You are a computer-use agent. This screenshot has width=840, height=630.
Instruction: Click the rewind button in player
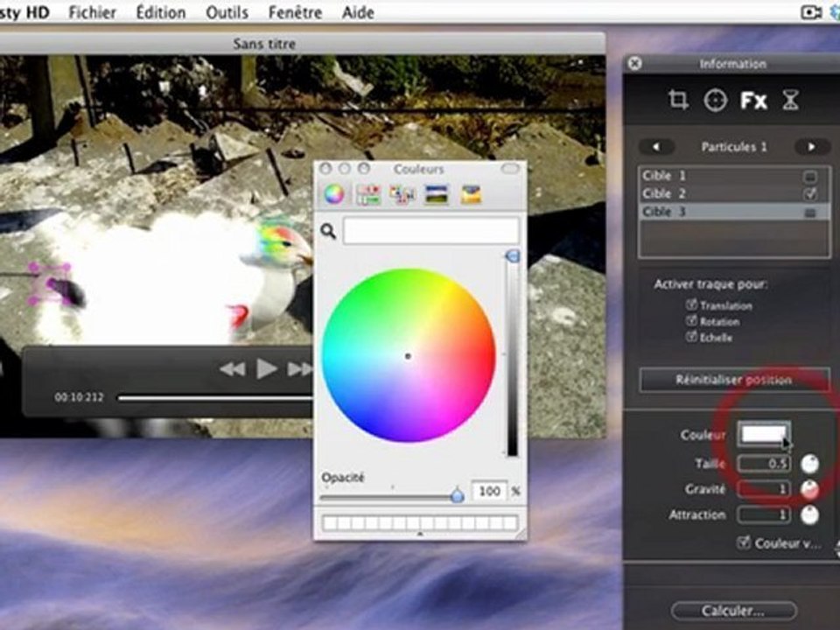coord(233,368)
